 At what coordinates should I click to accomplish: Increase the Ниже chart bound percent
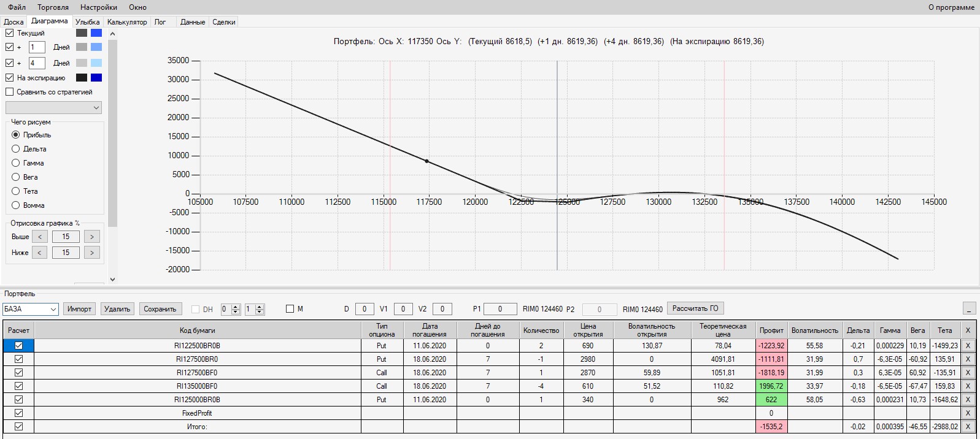coord(92,253)
